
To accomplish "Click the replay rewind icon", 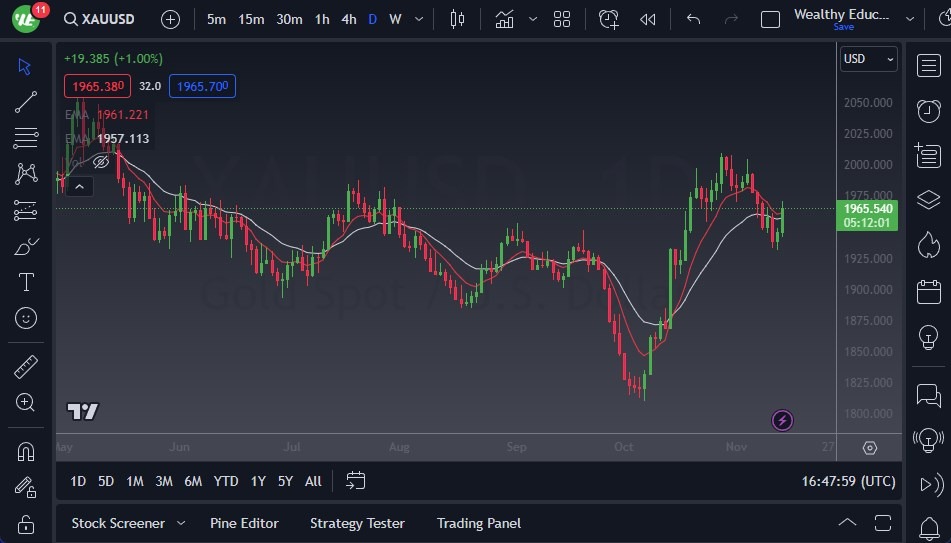I will coord(648,19).
